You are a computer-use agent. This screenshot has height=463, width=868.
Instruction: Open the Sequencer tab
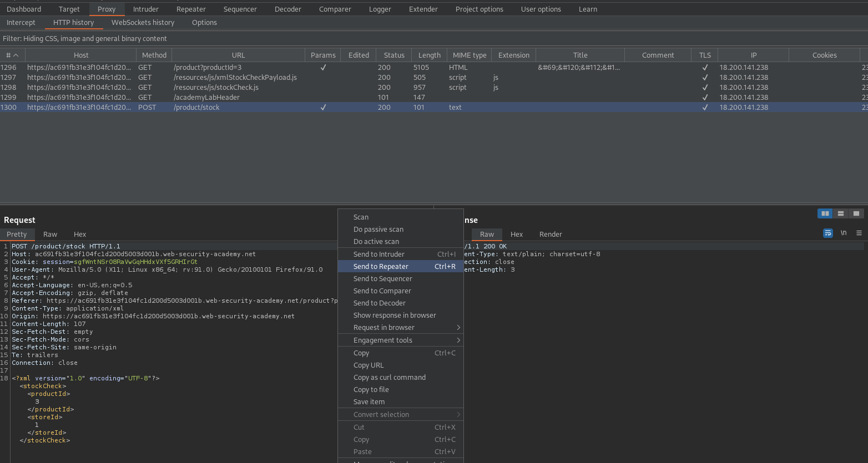(240, 9)
